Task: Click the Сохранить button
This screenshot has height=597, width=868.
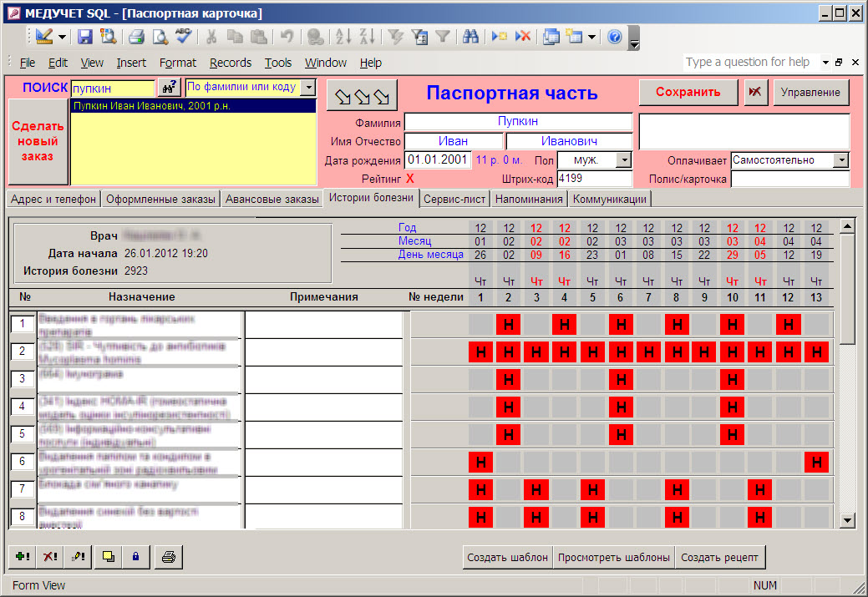Action: click(x=688, y=92)
